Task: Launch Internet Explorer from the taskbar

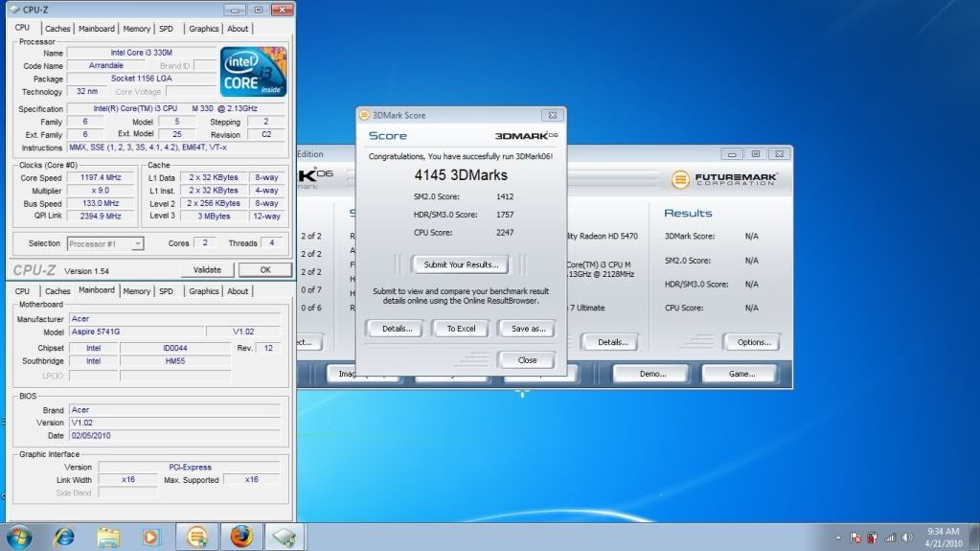Action: (64, 537)
